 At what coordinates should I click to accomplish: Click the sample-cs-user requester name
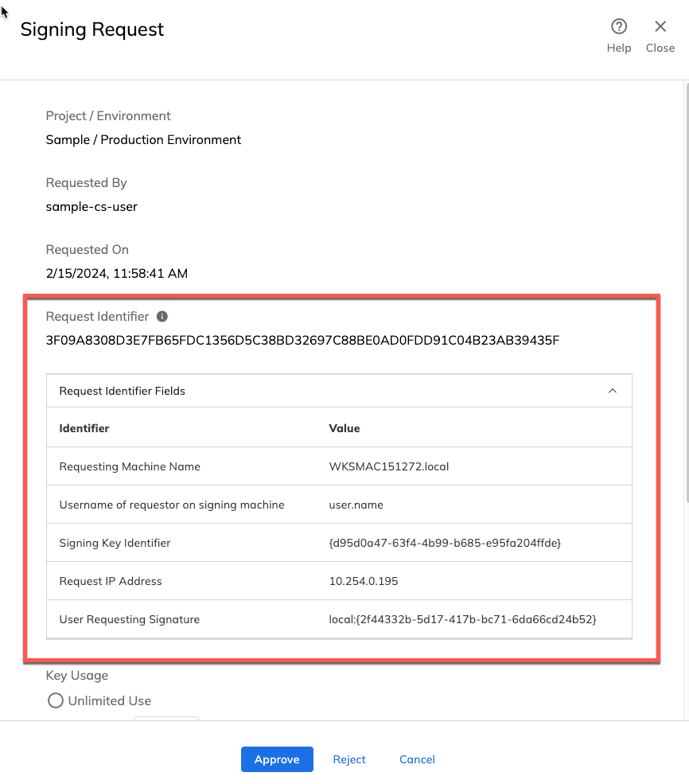tap(91, 206)
